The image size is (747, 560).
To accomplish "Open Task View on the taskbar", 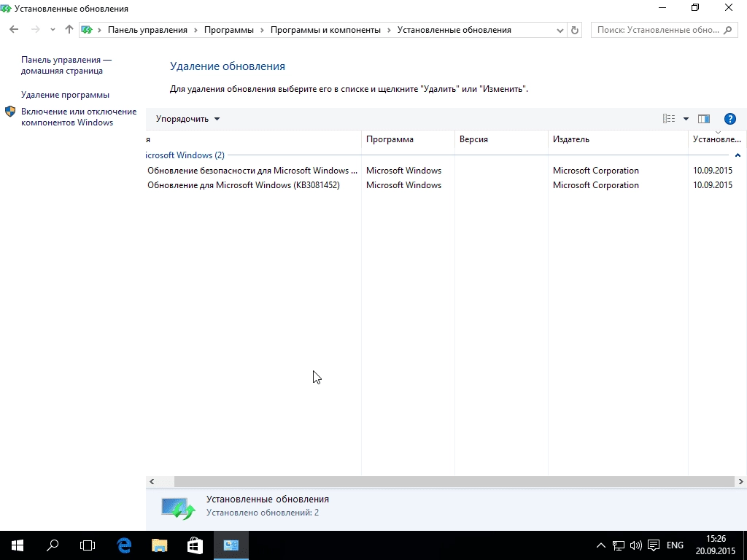I will tap(88, 545).
